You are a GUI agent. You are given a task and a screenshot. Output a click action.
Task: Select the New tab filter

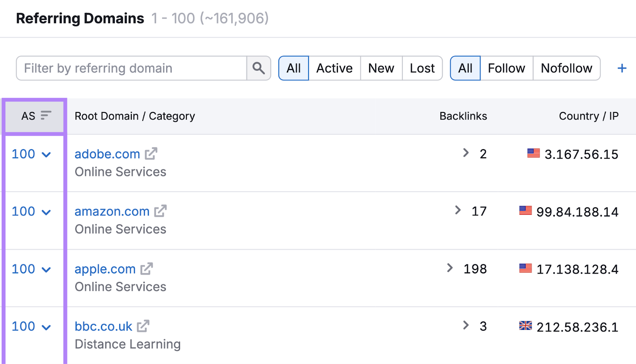pyautogui.click(x=381, y=68)
